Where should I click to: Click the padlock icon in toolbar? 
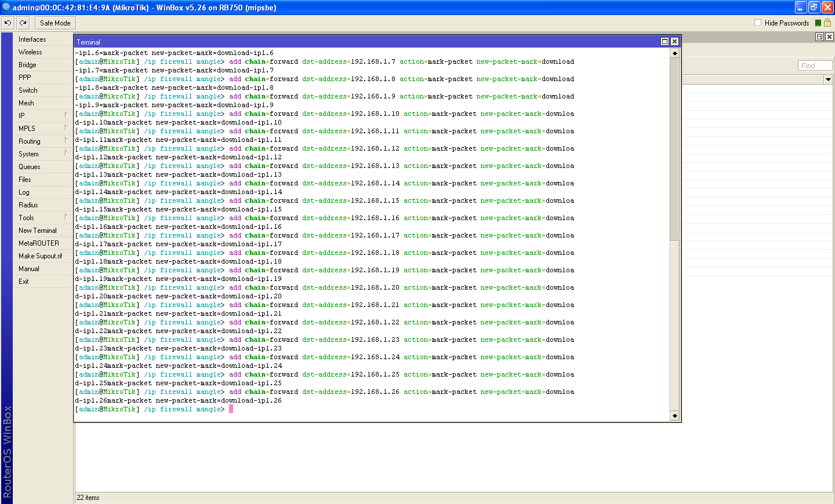827,23
